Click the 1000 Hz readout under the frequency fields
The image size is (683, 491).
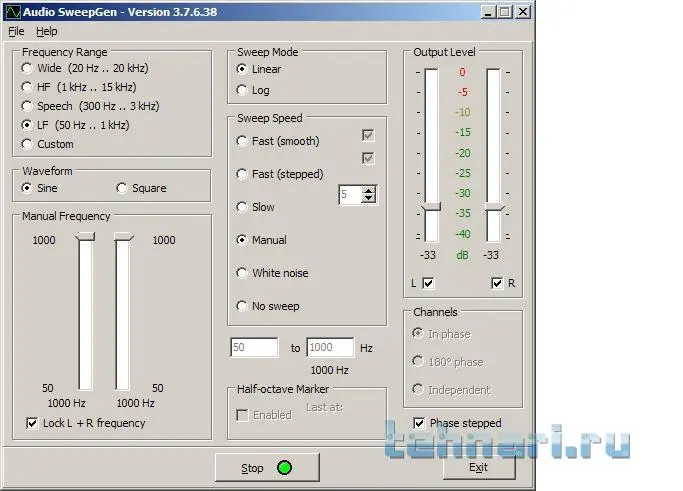pyautogui.click(x=329, y=370)
